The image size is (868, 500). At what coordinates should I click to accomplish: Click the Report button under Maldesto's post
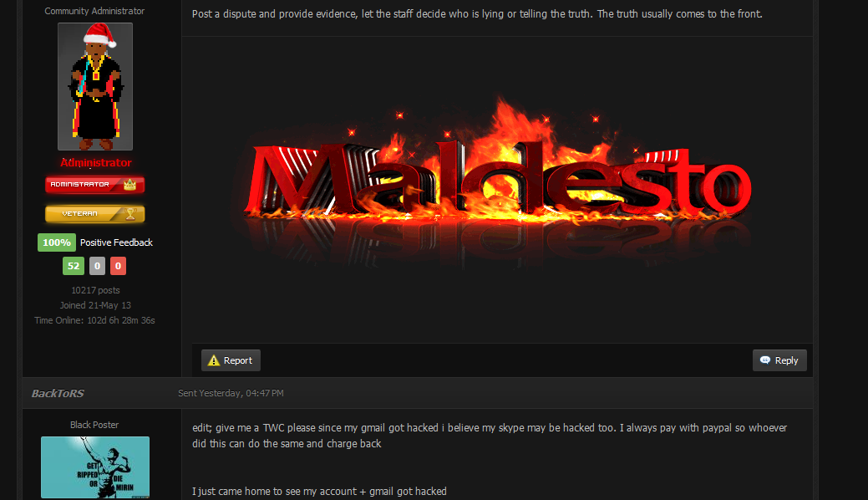(x=231, y=360)
